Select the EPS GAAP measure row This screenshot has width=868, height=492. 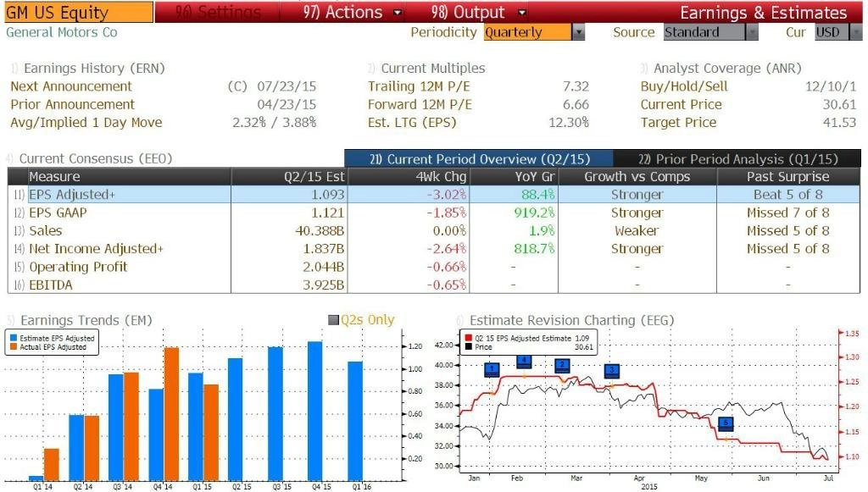pyautogui.click(x=434, y=213)
